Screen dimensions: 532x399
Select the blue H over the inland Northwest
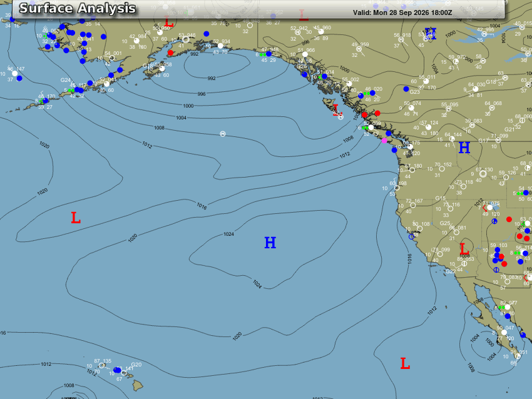(464, 148)
